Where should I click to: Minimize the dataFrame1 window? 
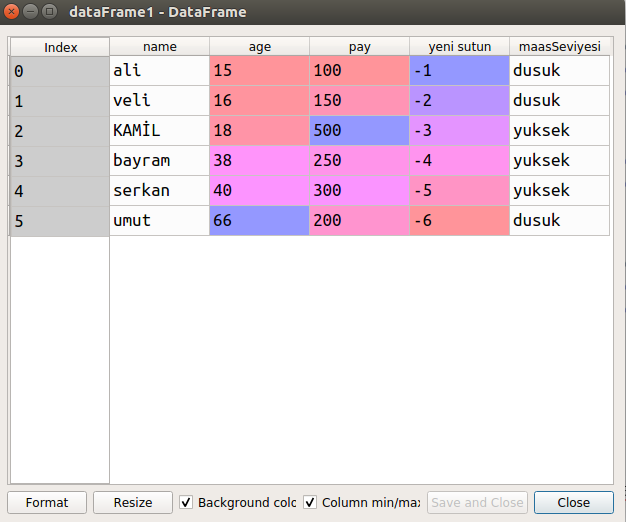pos(30,12)
